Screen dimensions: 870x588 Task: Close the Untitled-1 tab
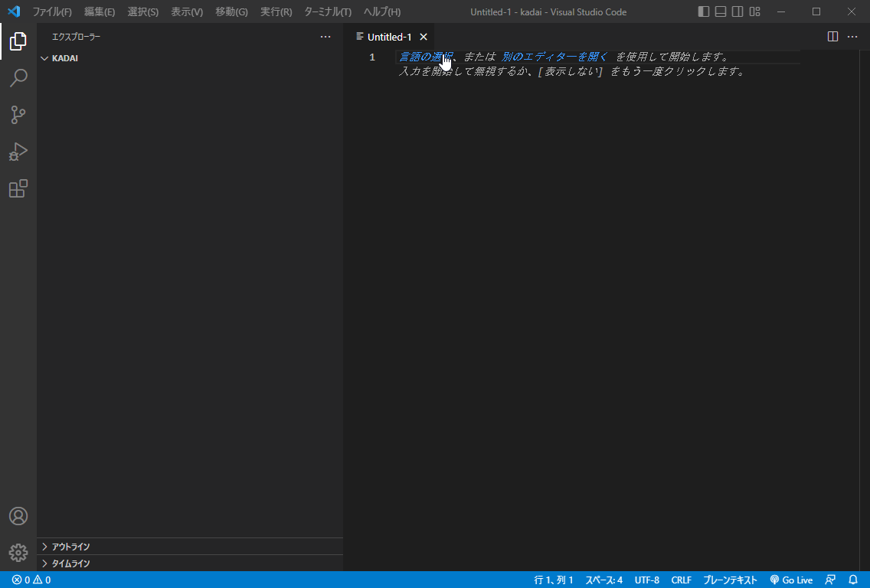pos(424,37)
